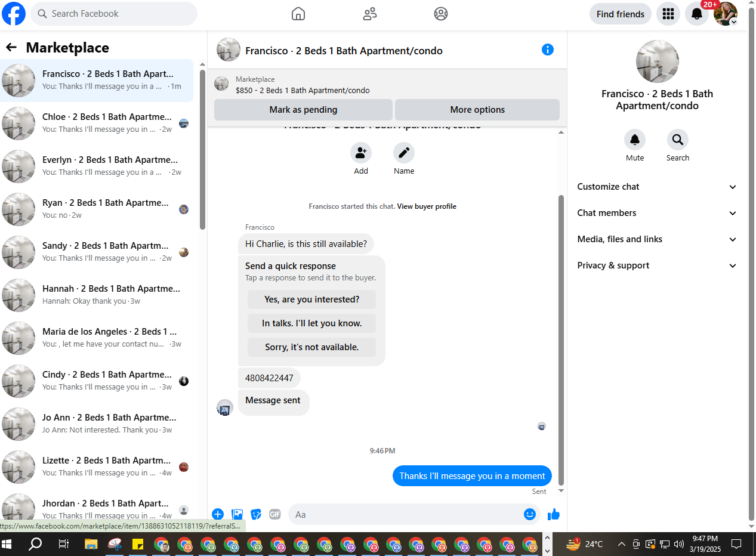This screenshot has height=556, width=756.
Task: Open the Friends icon in top navigation
Action: click(370, 14)
